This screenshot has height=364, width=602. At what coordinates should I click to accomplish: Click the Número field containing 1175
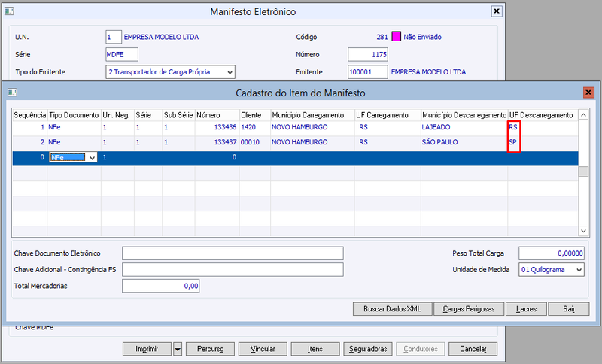pyautogui.click(x=368, y=54)
